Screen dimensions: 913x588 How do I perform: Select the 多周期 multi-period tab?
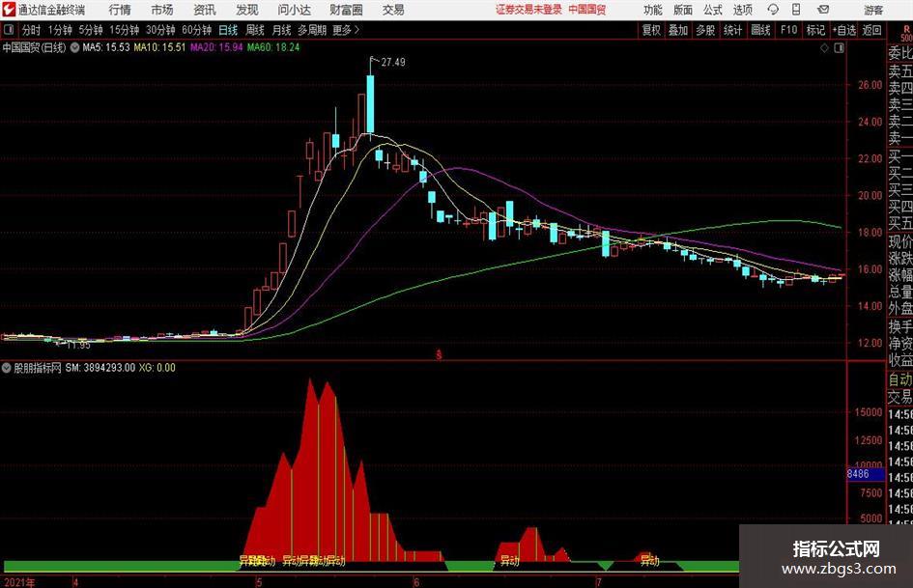pos(312,30)
